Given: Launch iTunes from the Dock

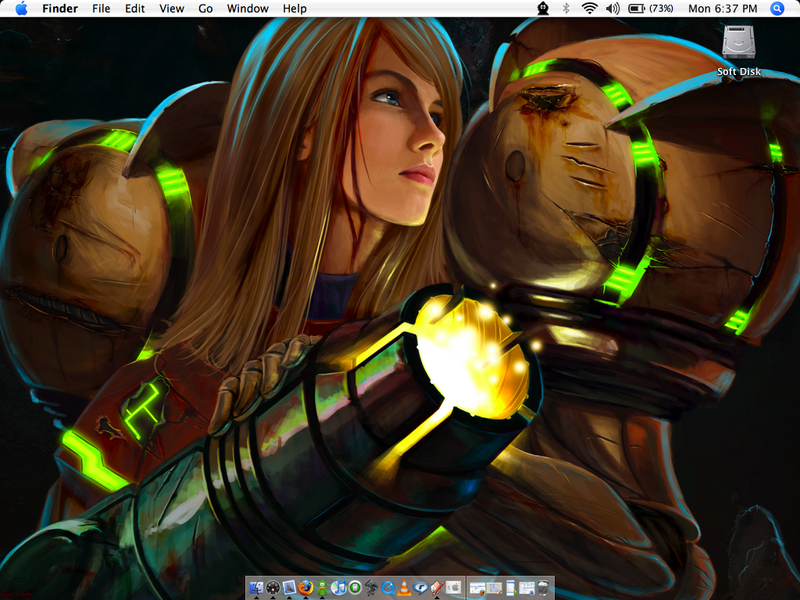Looking at the screenshot, I should tap(339, 588).
